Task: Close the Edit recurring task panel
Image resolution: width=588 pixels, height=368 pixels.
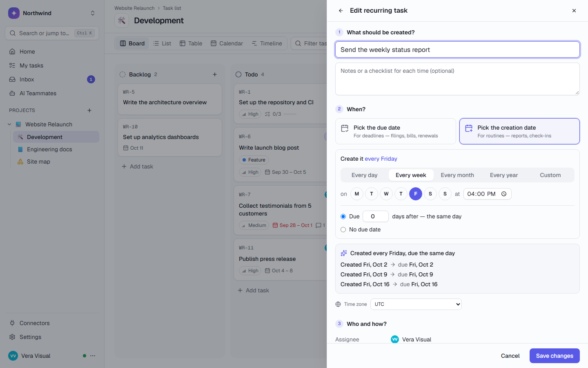Action: coord(574,11)
